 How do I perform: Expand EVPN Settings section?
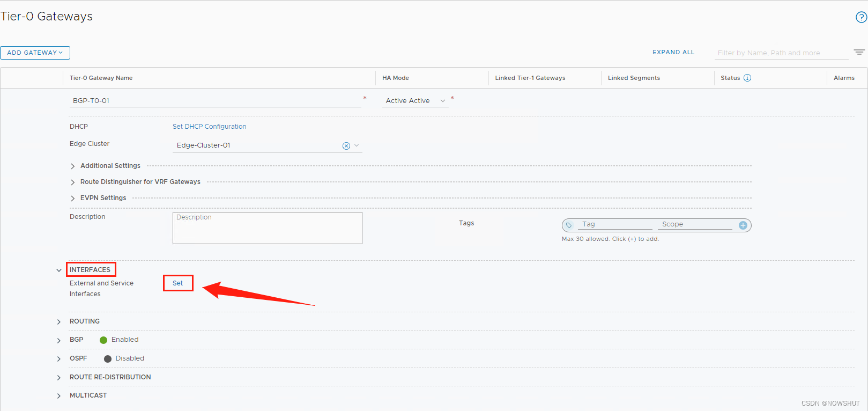click(x=73, y=199)
